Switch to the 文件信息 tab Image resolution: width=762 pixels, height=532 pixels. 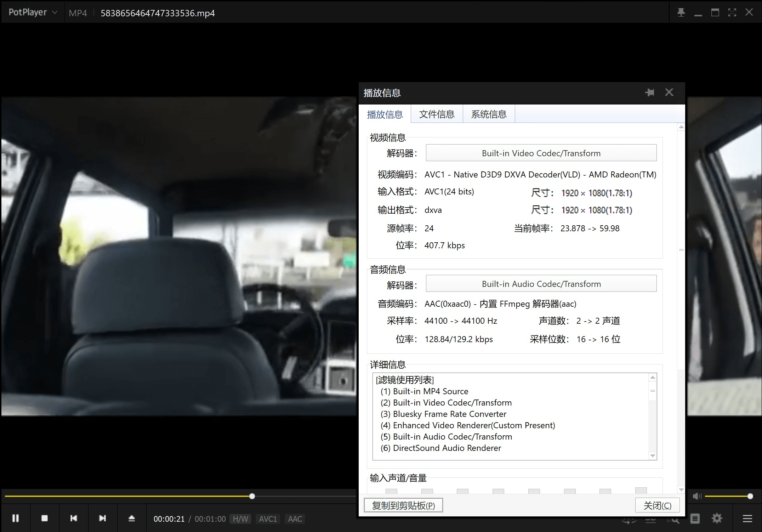(x=437, y=114)
